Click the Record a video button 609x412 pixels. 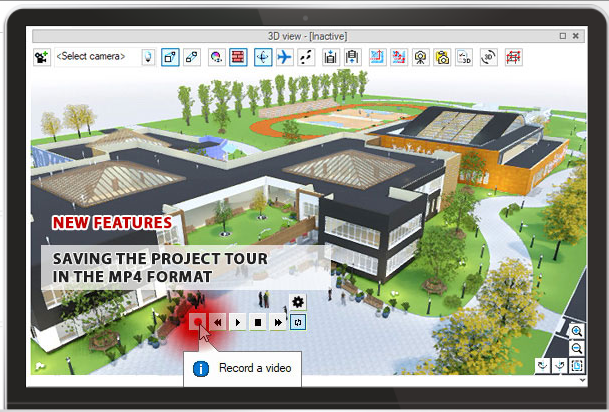coord(198,322)
